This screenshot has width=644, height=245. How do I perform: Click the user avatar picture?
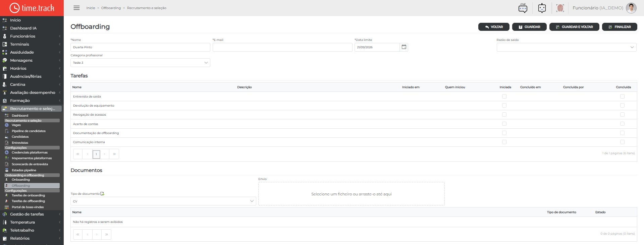pyautogui.click(x=631, y=8)
